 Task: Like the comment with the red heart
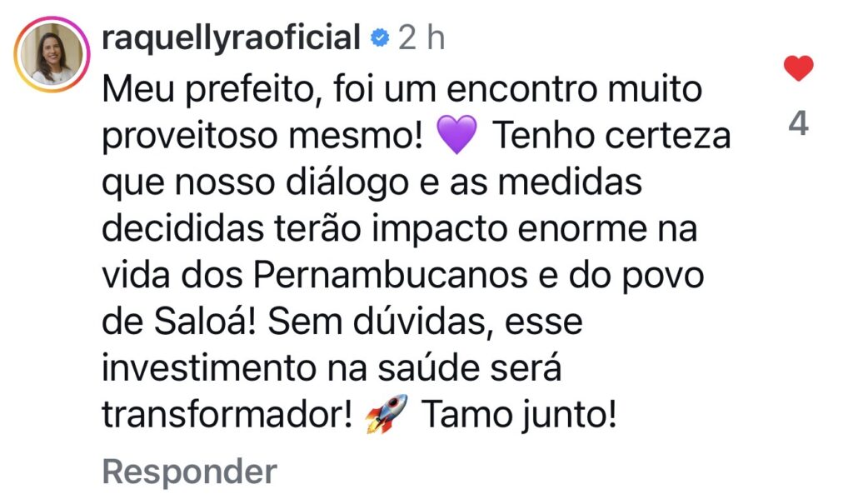point(798,68)
